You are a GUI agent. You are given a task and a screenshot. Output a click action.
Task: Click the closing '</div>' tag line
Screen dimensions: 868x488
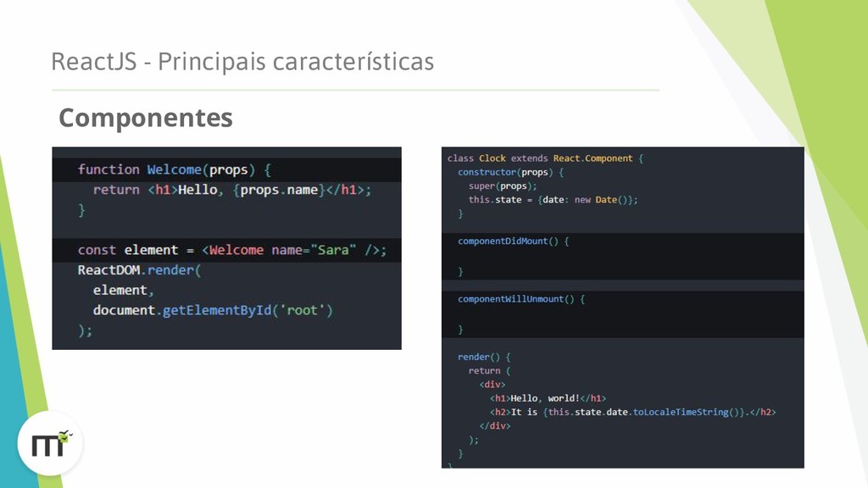click(x=495, y=426)
